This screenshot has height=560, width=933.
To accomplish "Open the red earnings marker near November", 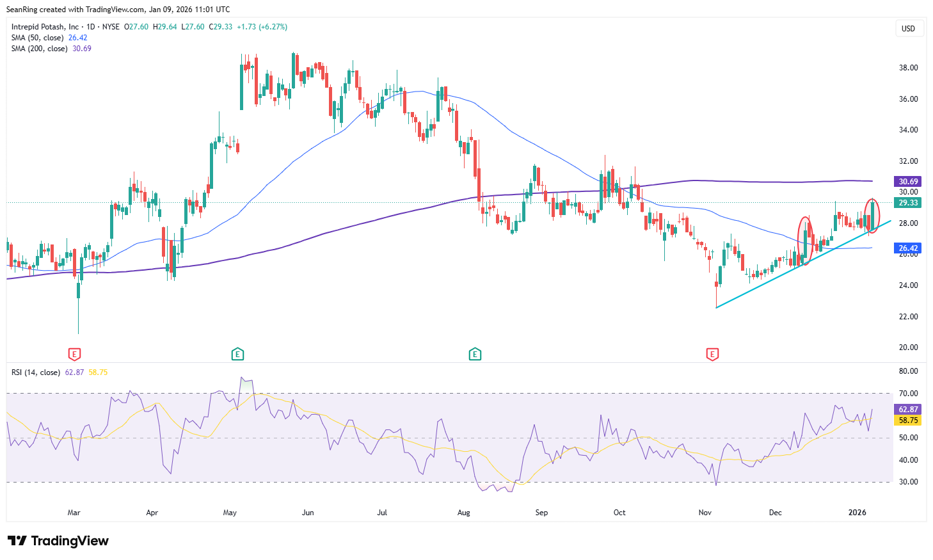I will click(712, 354).
